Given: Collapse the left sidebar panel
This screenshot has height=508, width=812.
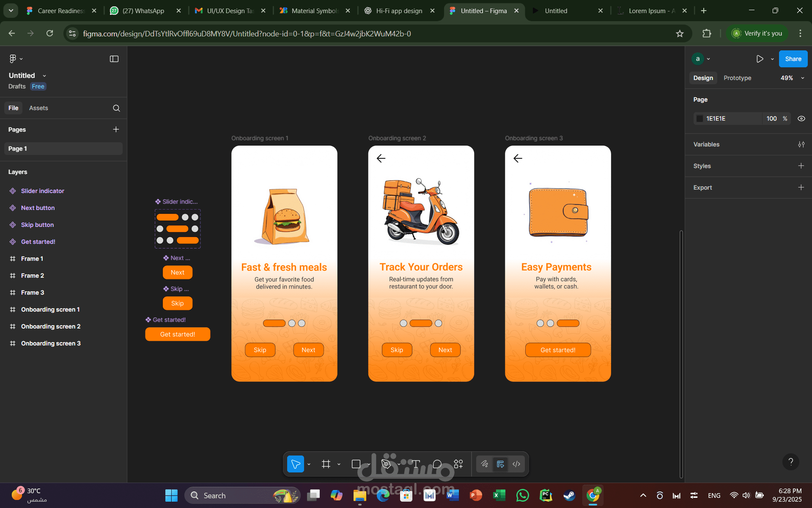Looking at the screenshot, I should (x=114, y=59).
